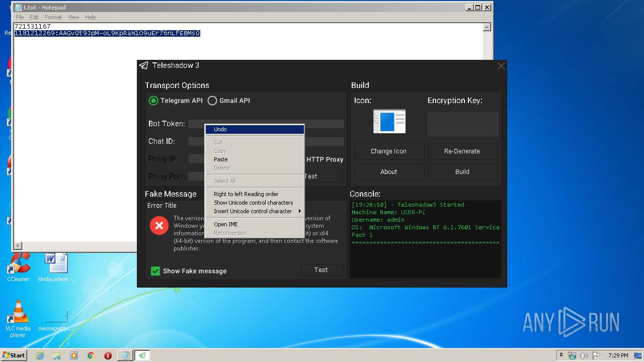Click Show Unicode control characters
The height and width of the screenshot is (362, 644).
(x=255, y=203)
